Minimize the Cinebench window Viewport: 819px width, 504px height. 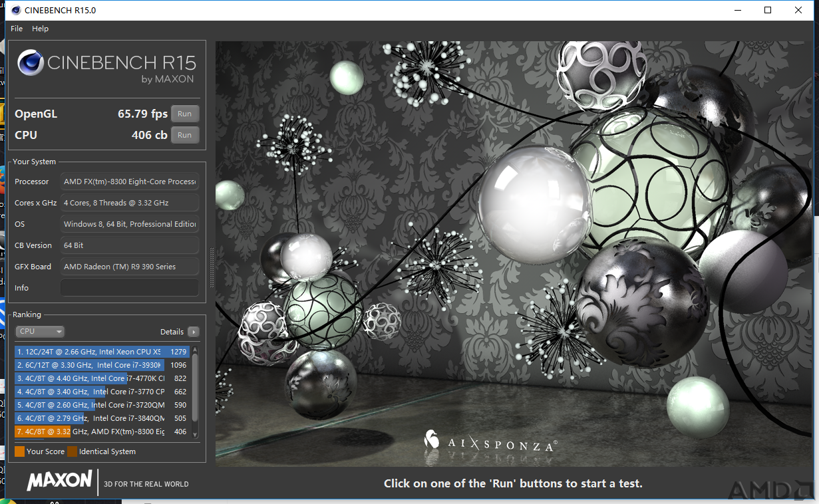[x=737, y=10]
